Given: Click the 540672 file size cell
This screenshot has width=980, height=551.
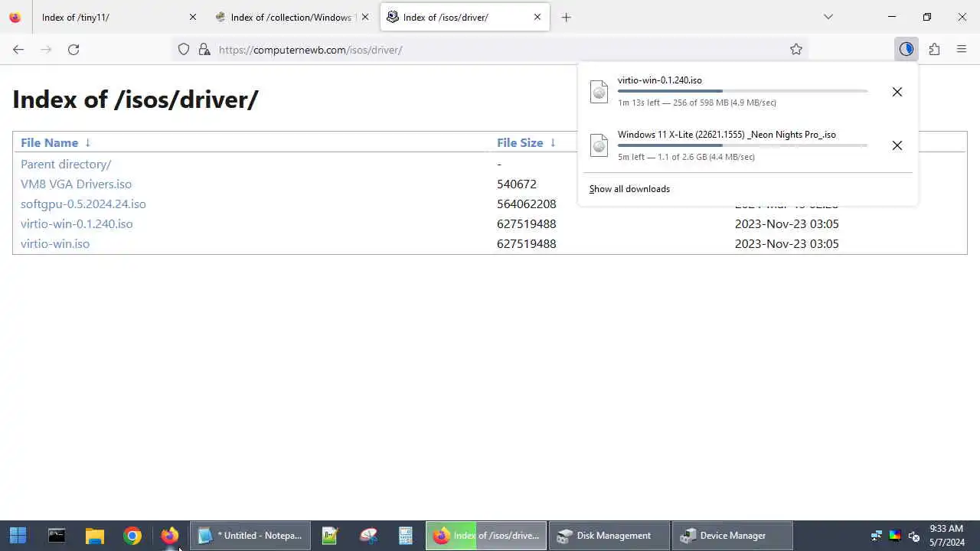Looking at the screenshot, I should [x=517, y=184].
